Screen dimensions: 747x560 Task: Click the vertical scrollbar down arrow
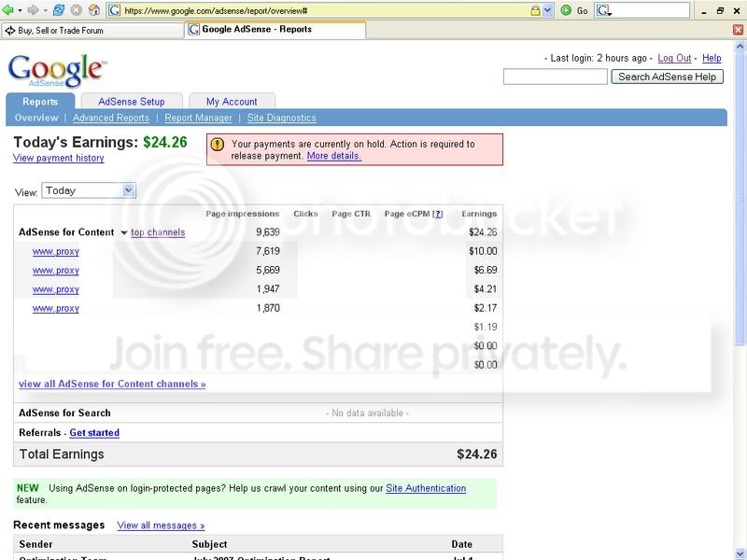click(x=740, y=554)
